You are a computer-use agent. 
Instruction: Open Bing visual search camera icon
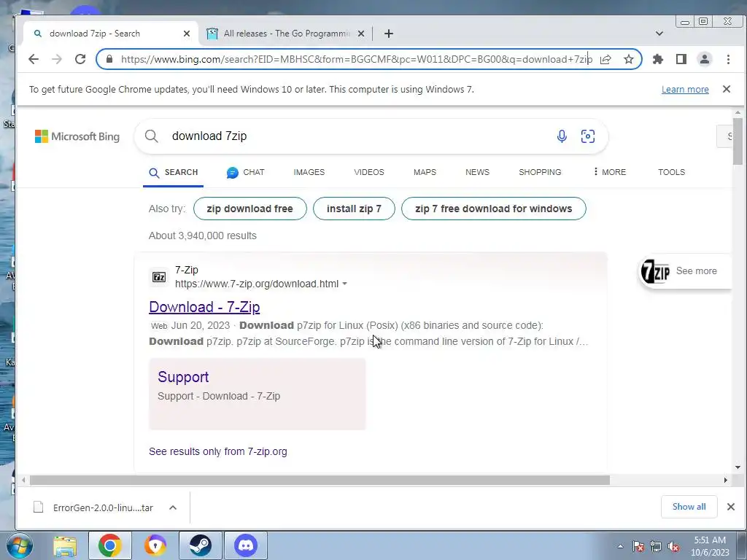tap(588, 136)
